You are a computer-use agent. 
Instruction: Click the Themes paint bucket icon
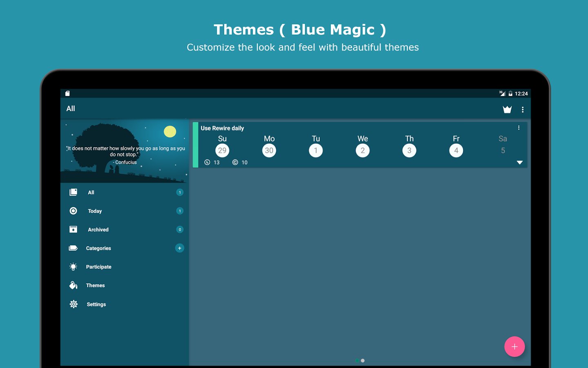coord(73,285)
